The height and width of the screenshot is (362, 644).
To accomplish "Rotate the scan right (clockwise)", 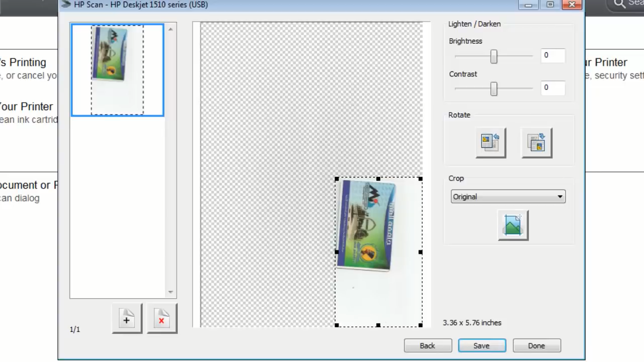I will click(x=536, y=142).
